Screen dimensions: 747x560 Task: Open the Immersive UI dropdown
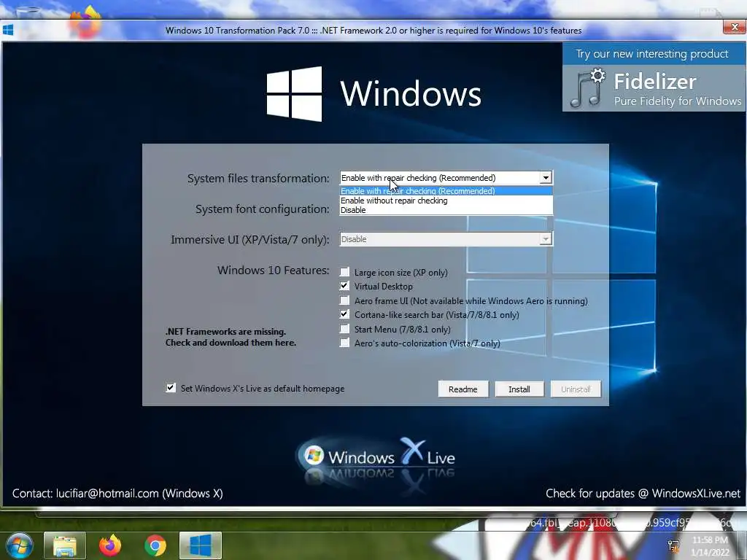[446, 239]
